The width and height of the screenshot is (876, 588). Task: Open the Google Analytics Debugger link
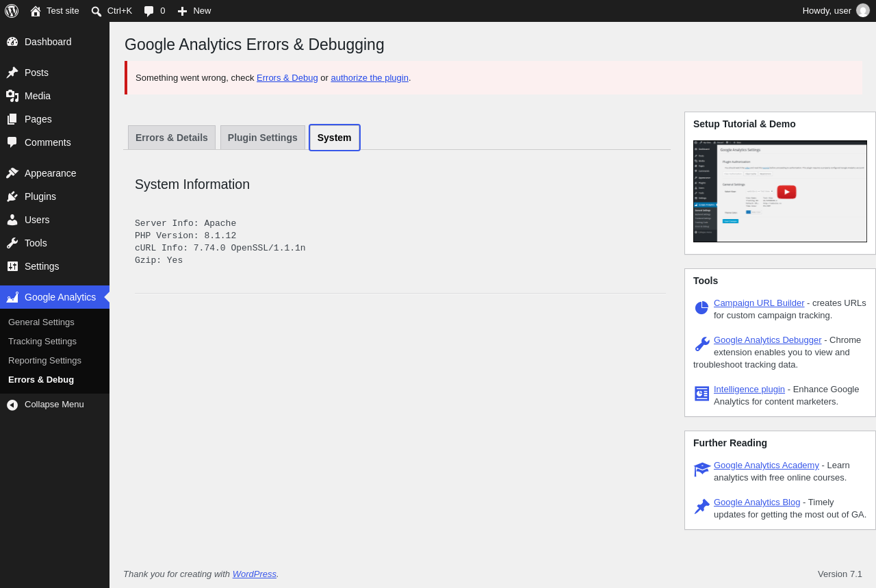pyautogui.click(x=768, y=340)
